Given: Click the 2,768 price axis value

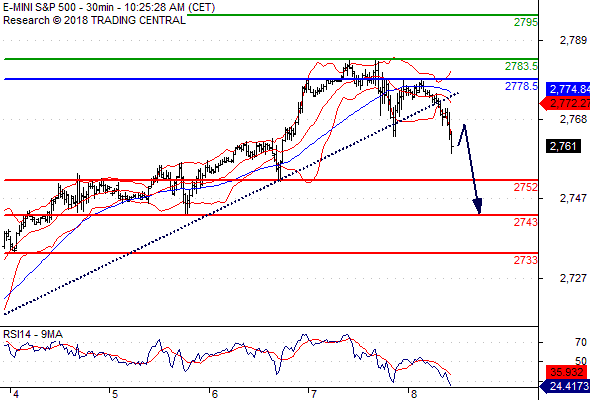Looking at the screenshot, I should [573, 119].
